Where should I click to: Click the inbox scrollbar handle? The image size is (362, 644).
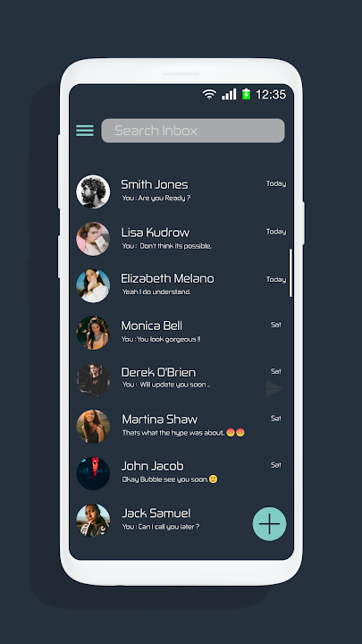(x=290, y=273)
